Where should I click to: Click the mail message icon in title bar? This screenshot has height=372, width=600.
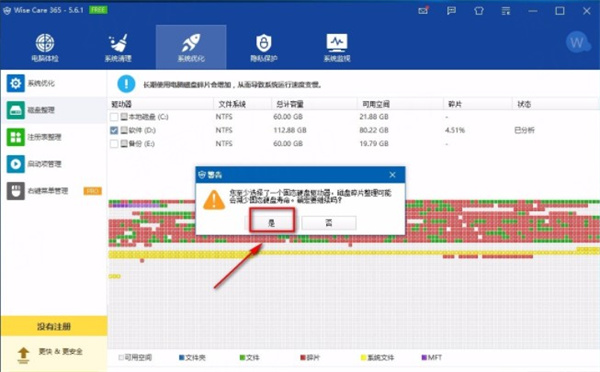[423, 11]
